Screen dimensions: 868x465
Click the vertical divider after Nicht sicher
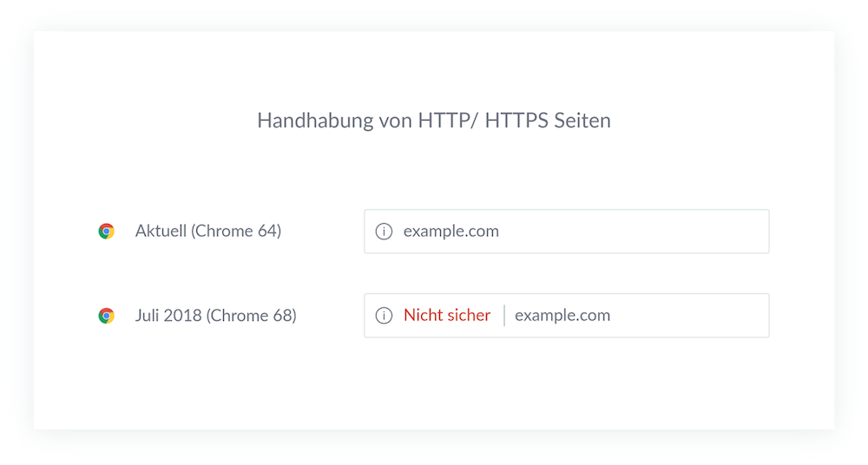(x=504, y=316)
